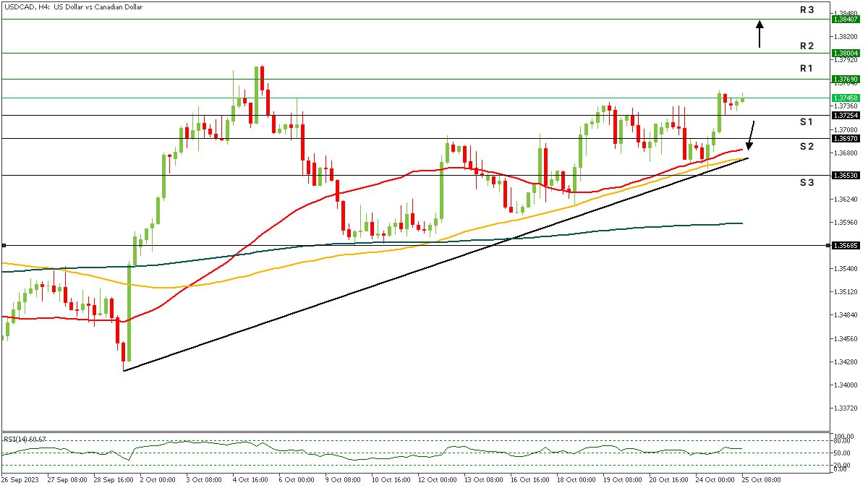Click the 1.36530 black price tag
868x488 pixels.
point(846,175)
